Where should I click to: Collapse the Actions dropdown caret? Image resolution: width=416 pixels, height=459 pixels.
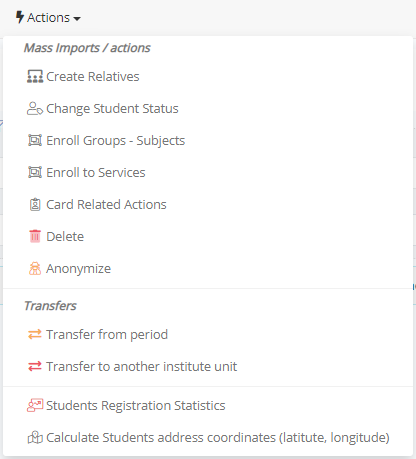[77, 19]
